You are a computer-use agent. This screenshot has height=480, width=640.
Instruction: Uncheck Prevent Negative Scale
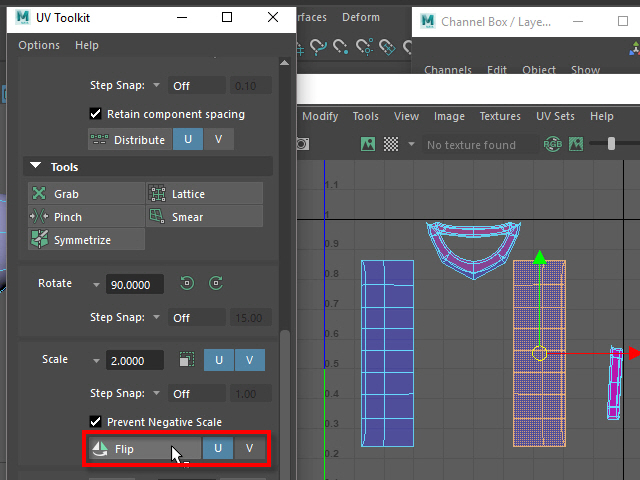tap(96, 422)
